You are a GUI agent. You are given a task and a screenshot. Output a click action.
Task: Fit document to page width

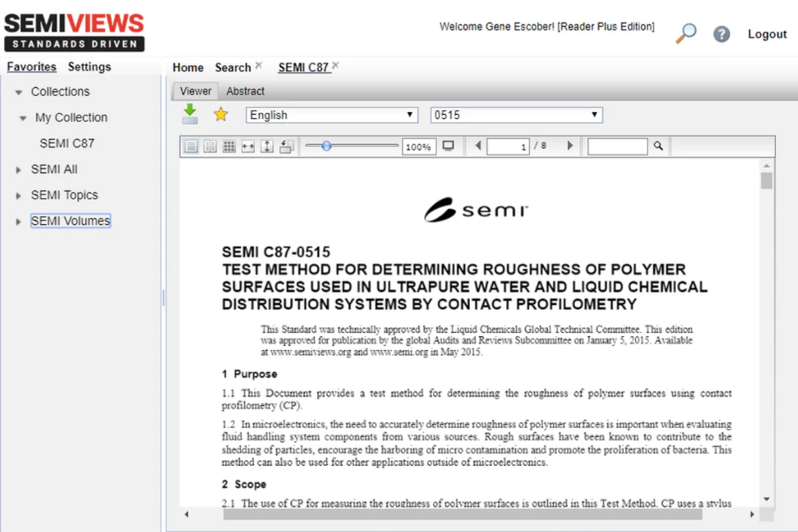pyautogui.click(x=248, y=146)
